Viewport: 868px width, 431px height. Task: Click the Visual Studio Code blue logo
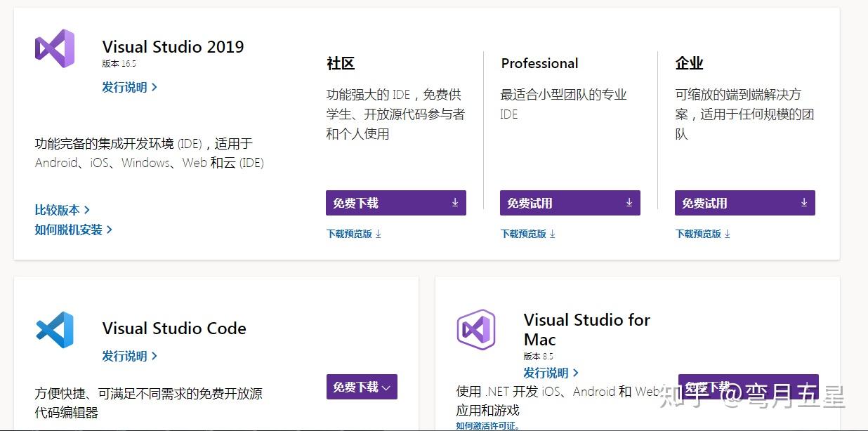[x=55, y=330]
